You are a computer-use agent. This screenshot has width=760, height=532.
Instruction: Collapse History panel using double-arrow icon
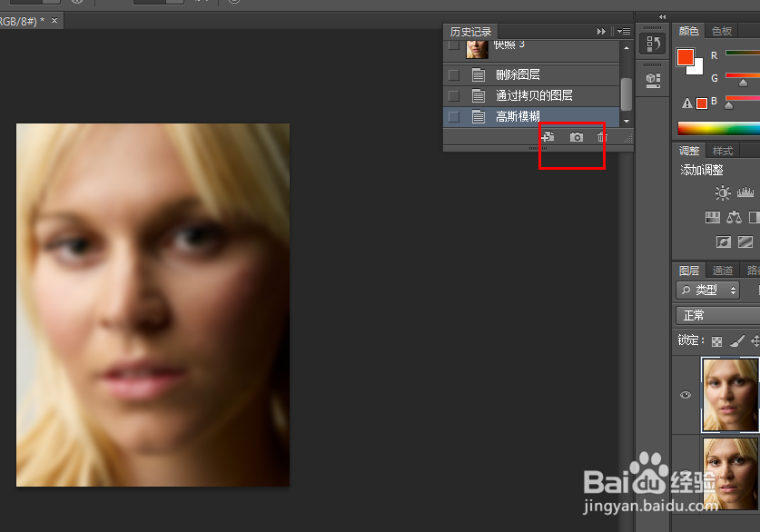click(x=601, y=32)
